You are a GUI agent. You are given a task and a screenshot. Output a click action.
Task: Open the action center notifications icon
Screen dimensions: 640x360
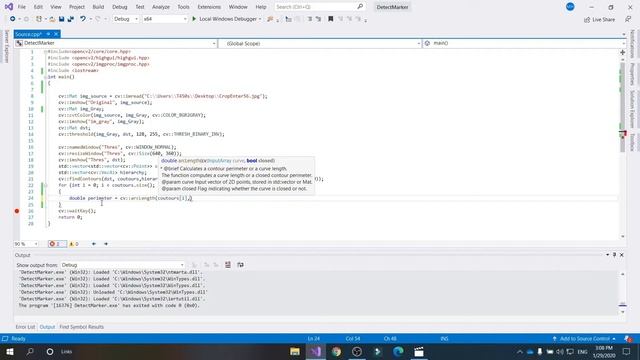pos(627,351)
